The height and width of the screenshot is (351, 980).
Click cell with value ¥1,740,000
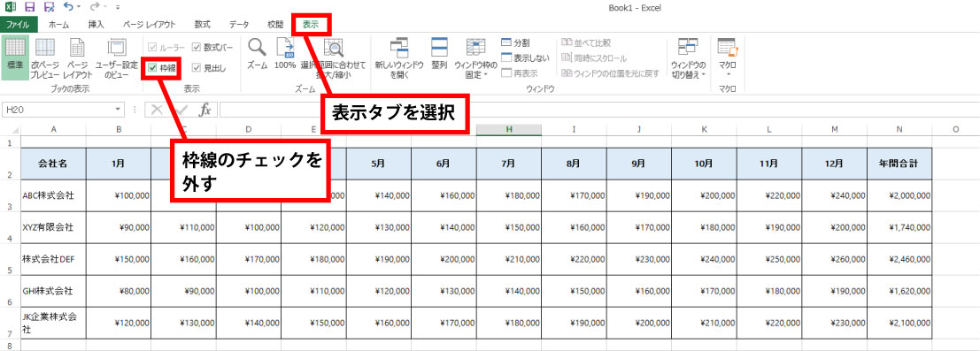point(899,227)
